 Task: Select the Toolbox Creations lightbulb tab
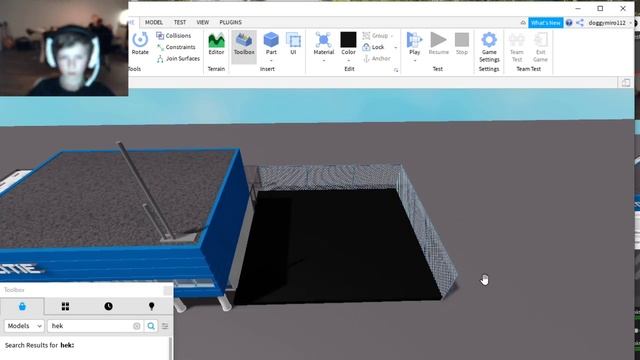pyautogui.click(x=151, y=306)
